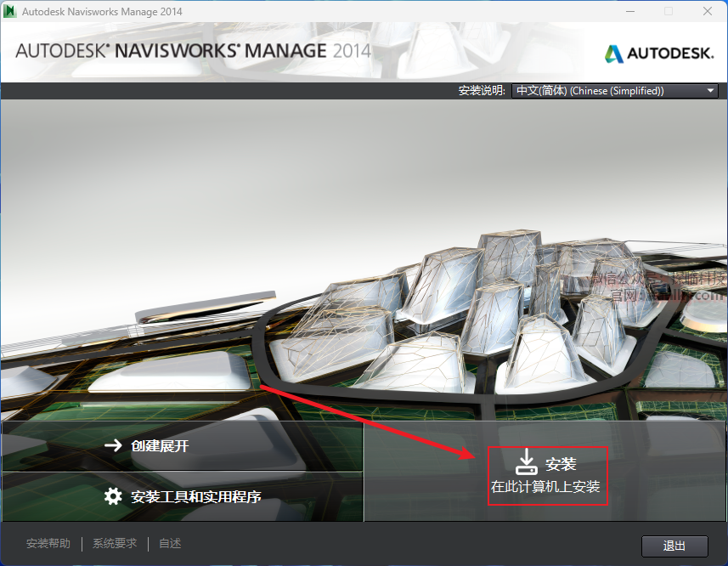Open the 安装说明 language dropdown
The image size is (728, 566).
(615, 91)
